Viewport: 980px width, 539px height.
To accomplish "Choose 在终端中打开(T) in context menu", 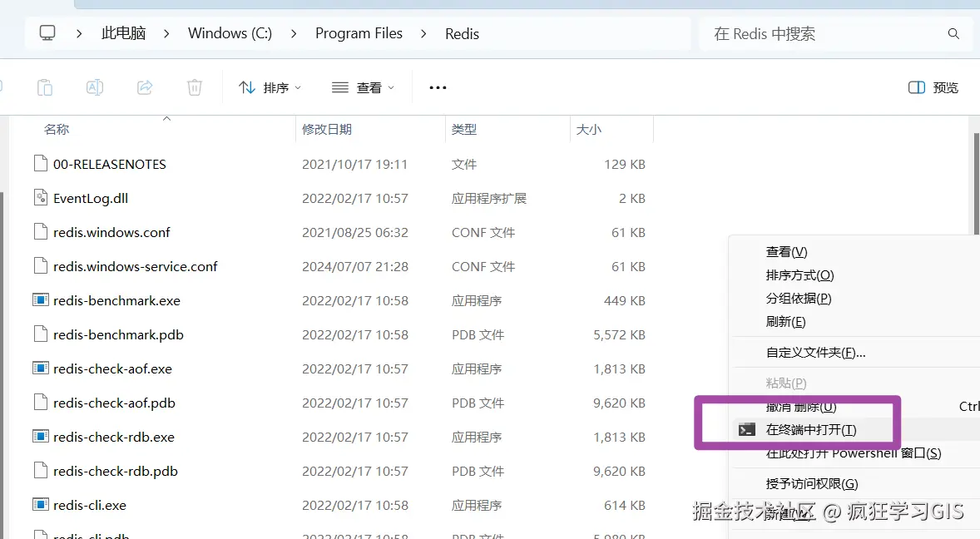I will (x=811, y=430).
